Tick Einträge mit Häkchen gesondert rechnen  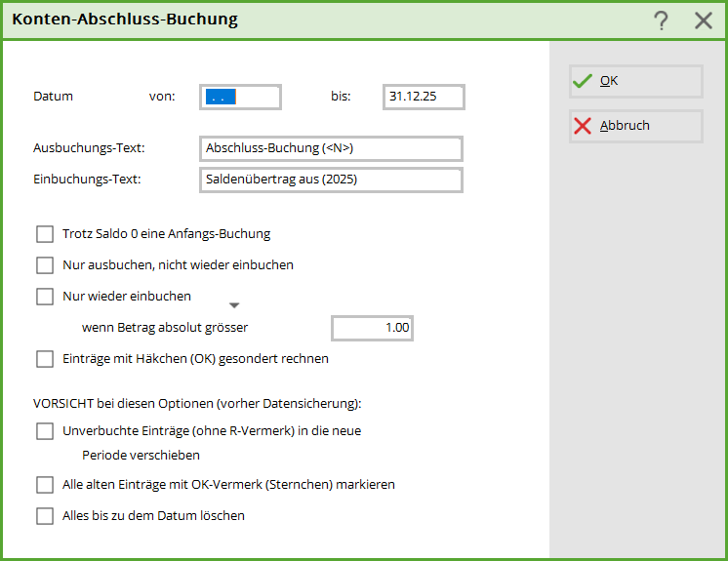(45, 359)
